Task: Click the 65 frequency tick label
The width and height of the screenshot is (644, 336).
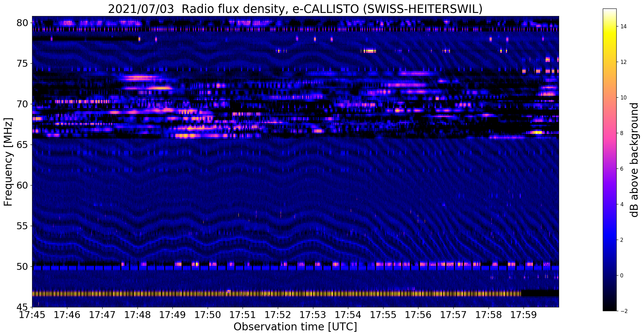Action: [22, 145]
